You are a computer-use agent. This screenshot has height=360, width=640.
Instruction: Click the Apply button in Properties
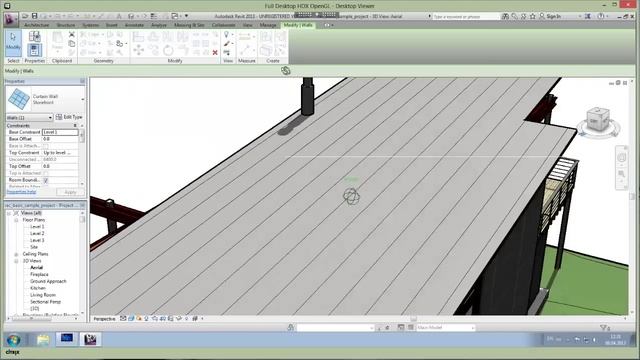click(70, 192)
